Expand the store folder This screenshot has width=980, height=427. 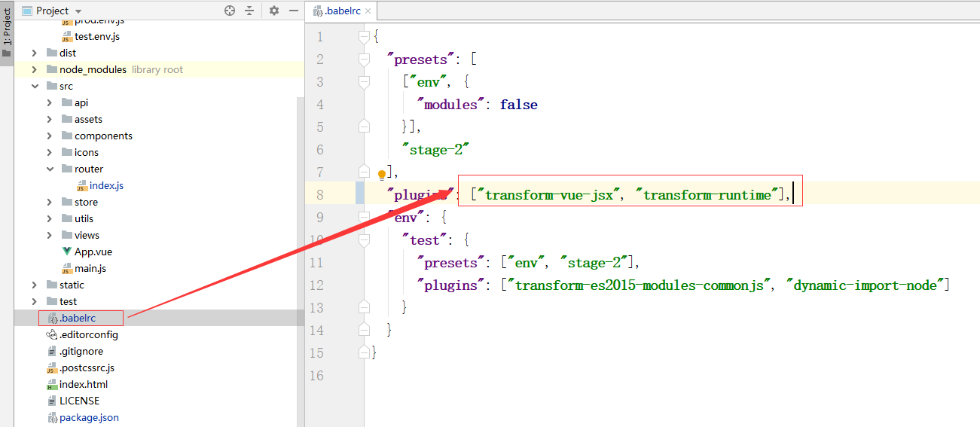coord(49,202)
